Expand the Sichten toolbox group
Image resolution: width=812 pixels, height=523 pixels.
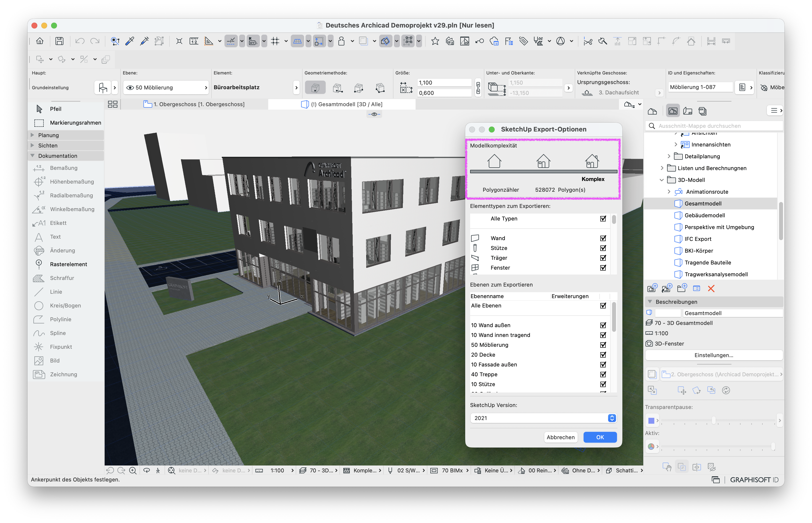click(32, 145)
